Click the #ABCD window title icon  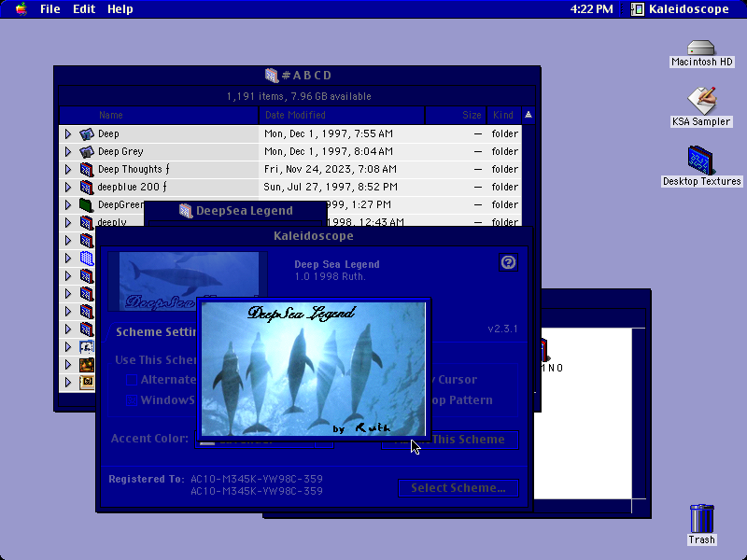[272, 76]
